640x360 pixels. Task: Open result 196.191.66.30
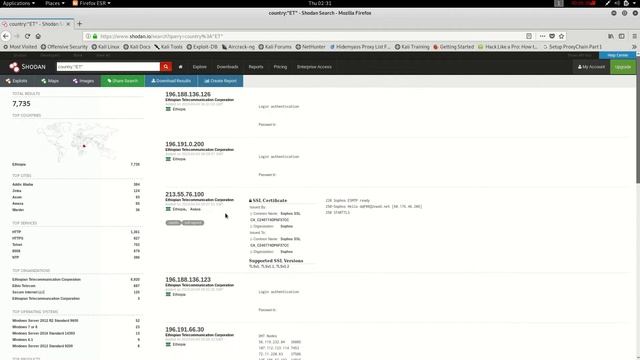click(184, 329)
